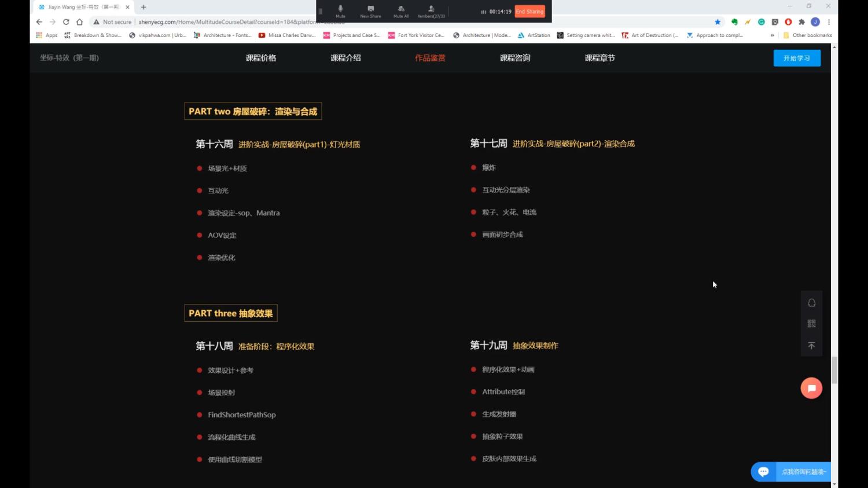Open the red Opera-style extension icon
868x488 pixels.
788,22
